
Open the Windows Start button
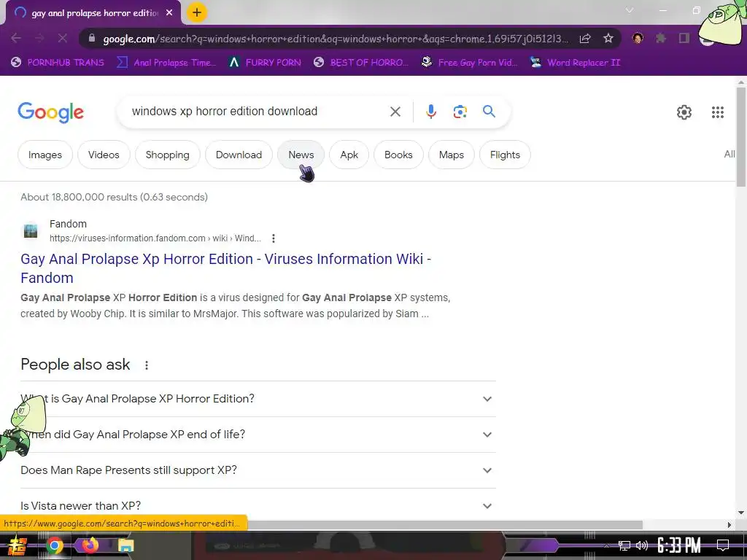pyautogui.click(x=18, y=545)
